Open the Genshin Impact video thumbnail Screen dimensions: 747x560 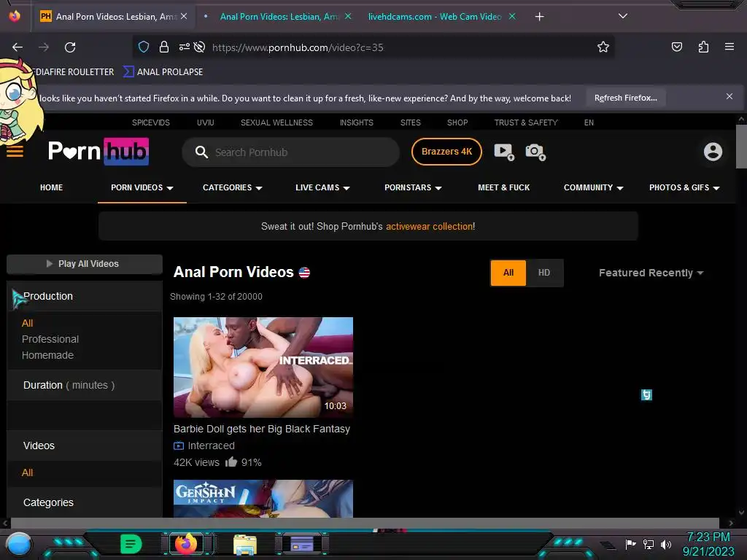pyautogui.click(x=263, y=499)
